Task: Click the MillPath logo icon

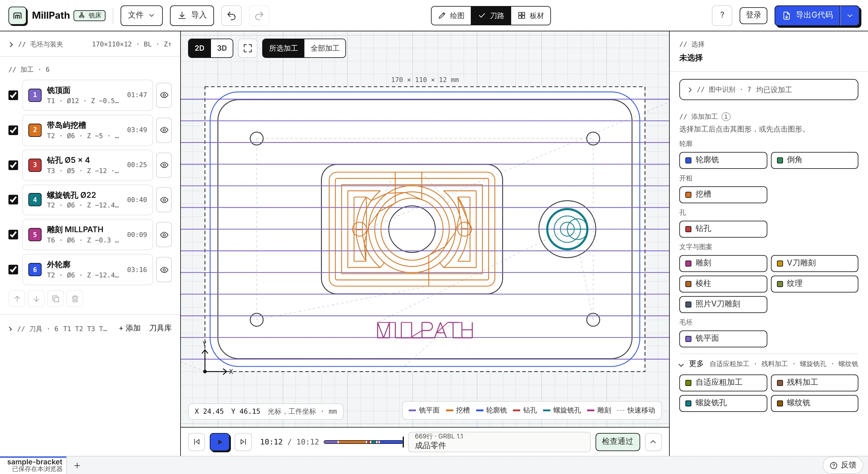Action: pyautogui.click(x=17, y=15)
